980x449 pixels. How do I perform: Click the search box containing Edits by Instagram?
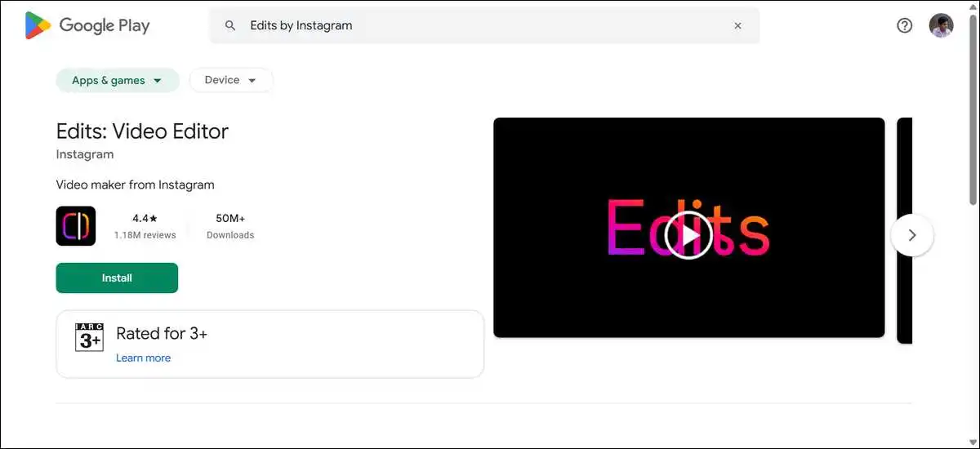click(484, 25)
